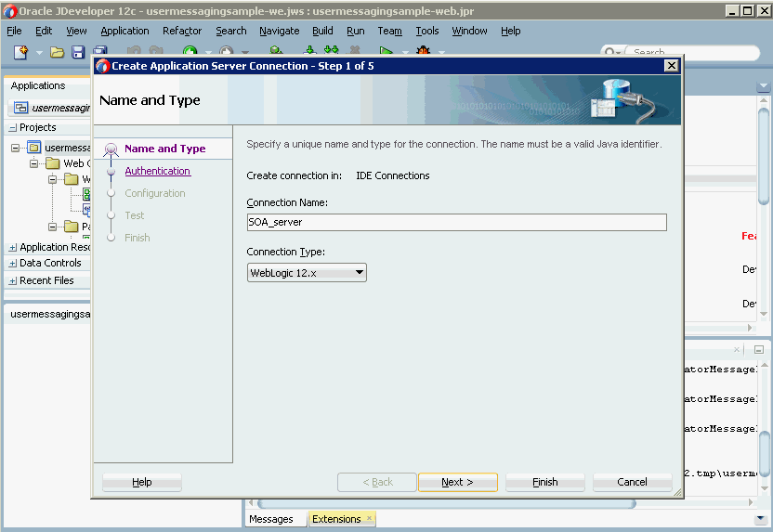
Task: Open the Edit menu
Action: coord(44,31)
